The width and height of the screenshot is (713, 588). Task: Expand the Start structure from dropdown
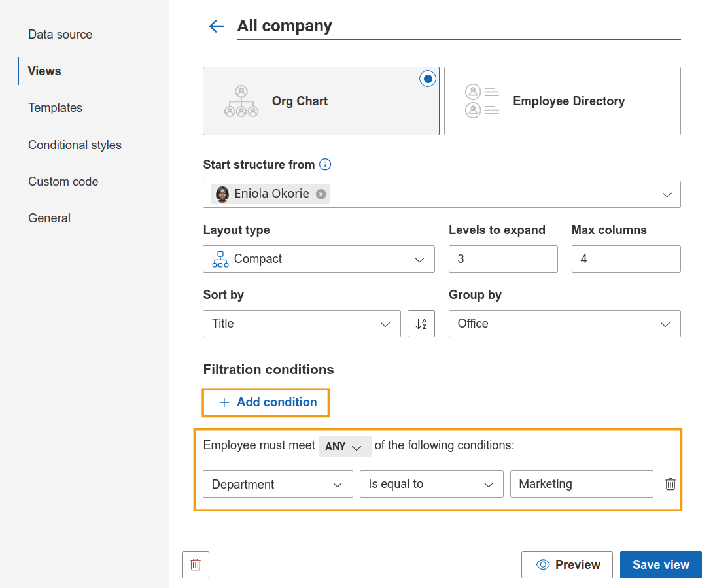click(x=667, y=195)
